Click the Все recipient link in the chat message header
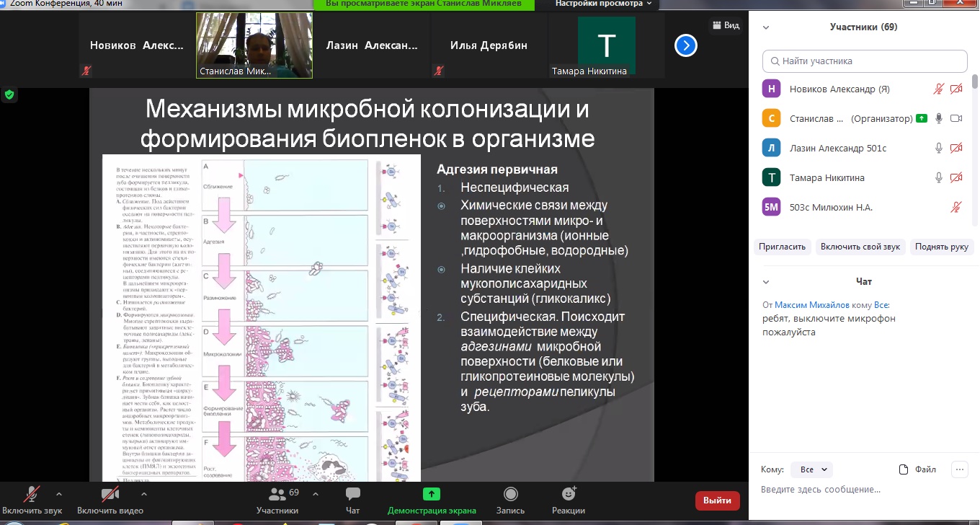Viewport: 980px width, 525px height. point(881,305)
